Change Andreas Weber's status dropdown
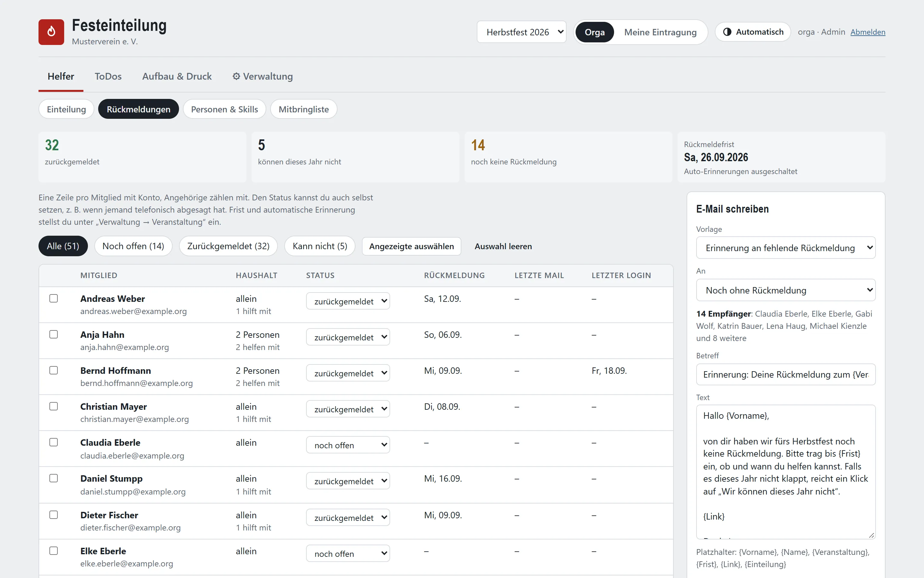Viewport: 924px width, 578px height. 348,301
